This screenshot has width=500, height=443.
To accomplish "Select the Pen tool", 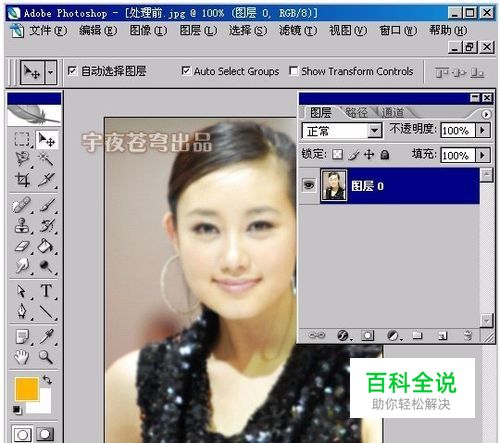I will (x=22, y=311).
